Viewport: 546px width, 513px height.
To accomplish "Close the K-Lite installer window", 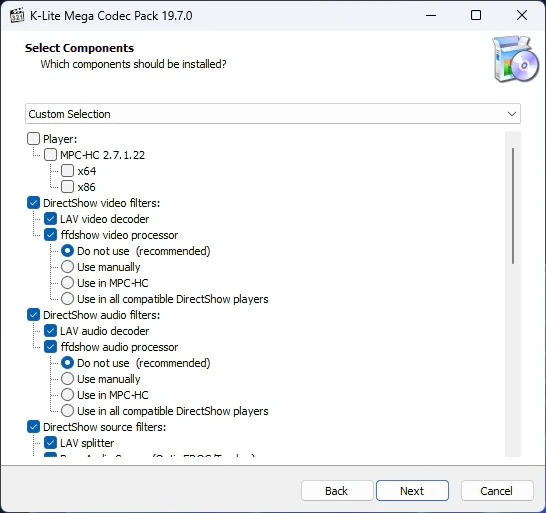I will [x=522, y=15].
